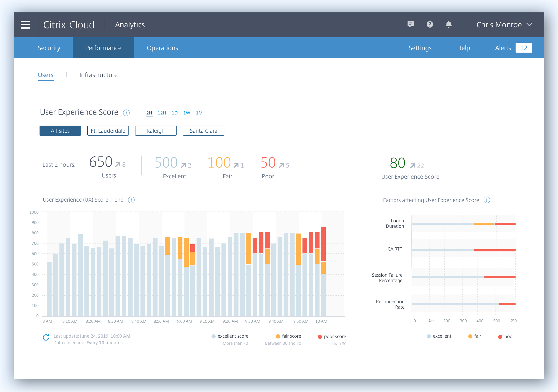Open the notifications bell
558x392 pixels.
click(x=448, y=24)
